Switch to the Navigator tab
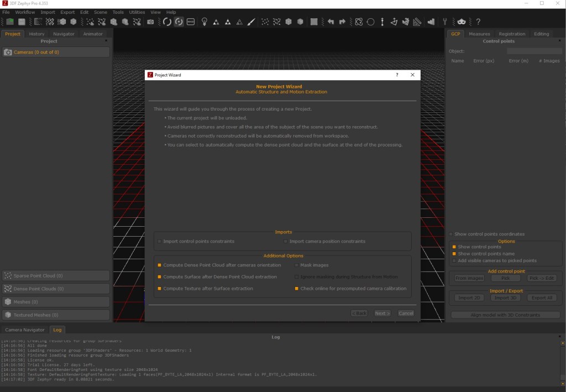Screen dimensions: 566x392 click(x=64, y=34)
